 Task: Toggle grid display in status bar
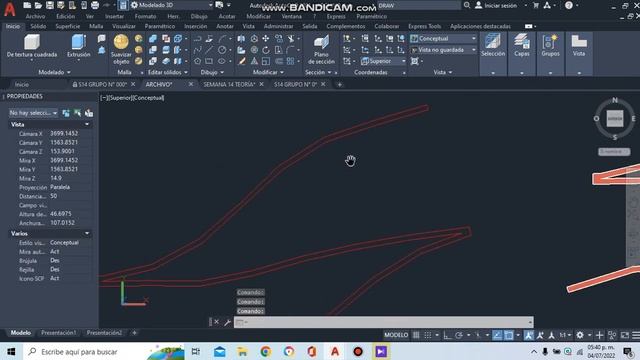click(416, 335)
